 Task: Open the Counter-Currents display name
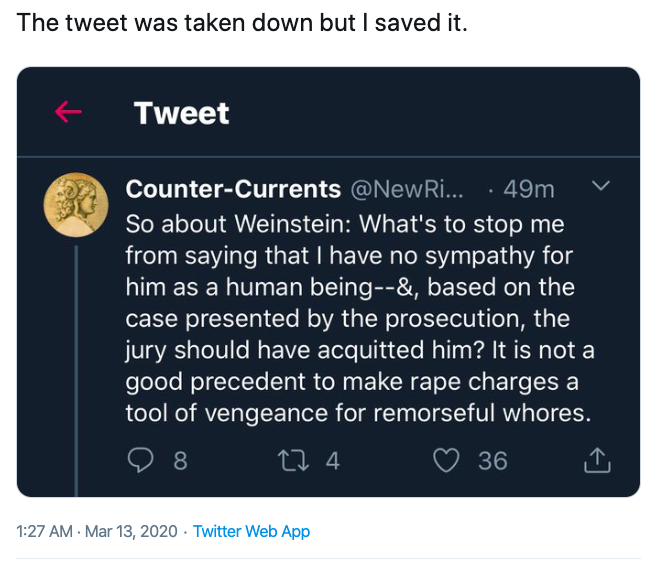click(x=233, y=189)
